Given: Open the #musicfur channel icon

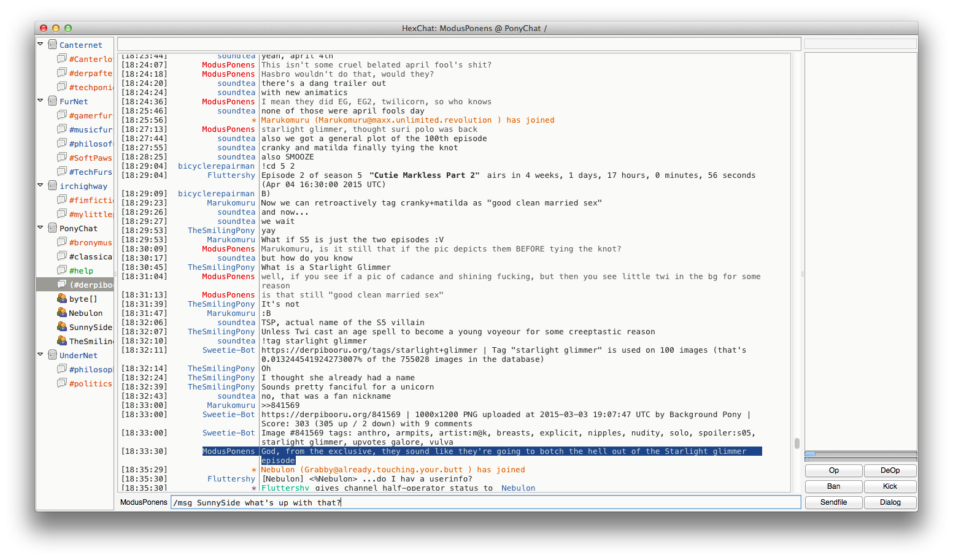Looking at the screenshot, I should [x=62, y=129].
